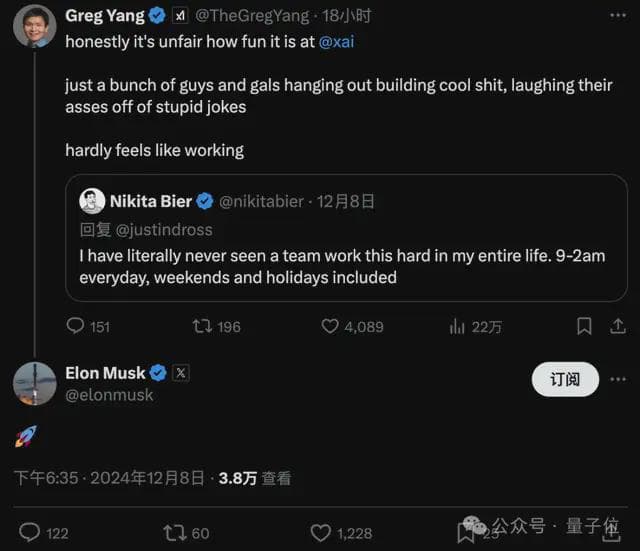Like Greg Yang's post

pyautogui.click(x=330, y=326)
